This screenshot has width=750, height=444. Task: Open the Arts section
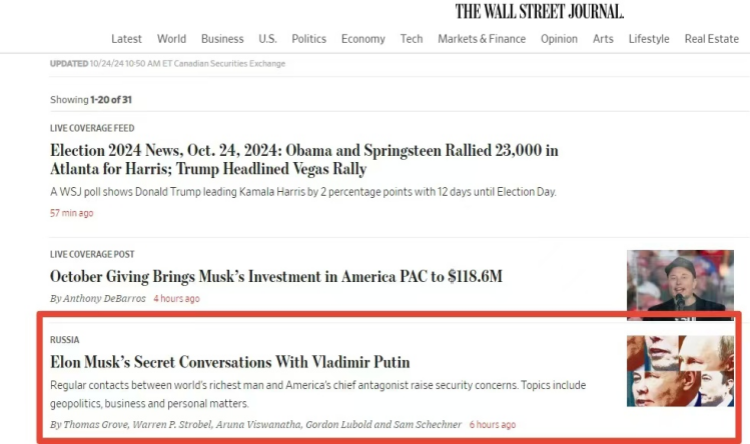click(x=603, y=39)
